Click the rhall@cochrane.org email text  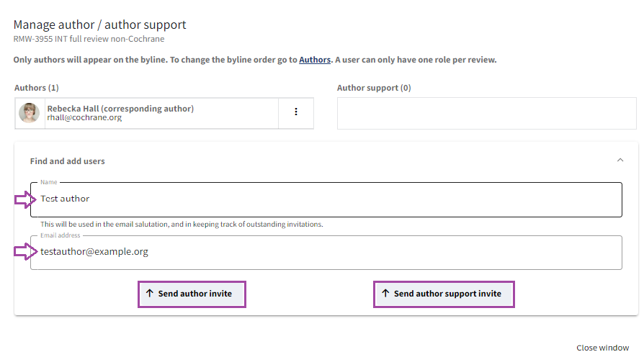(84, 118)
